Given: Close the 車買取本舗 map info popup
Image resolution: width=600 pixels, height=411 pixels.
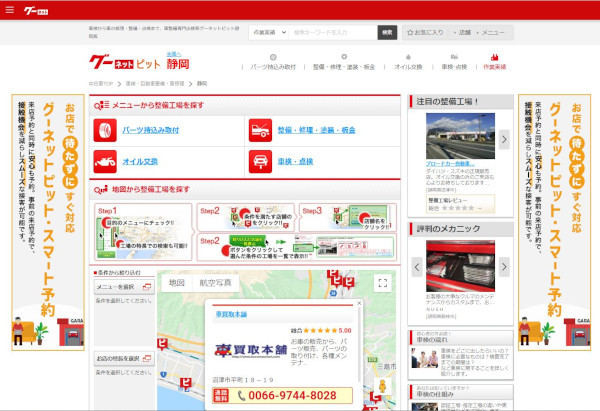Looking at the screenshot, I should pyautogui.click(x=359, y=303).
